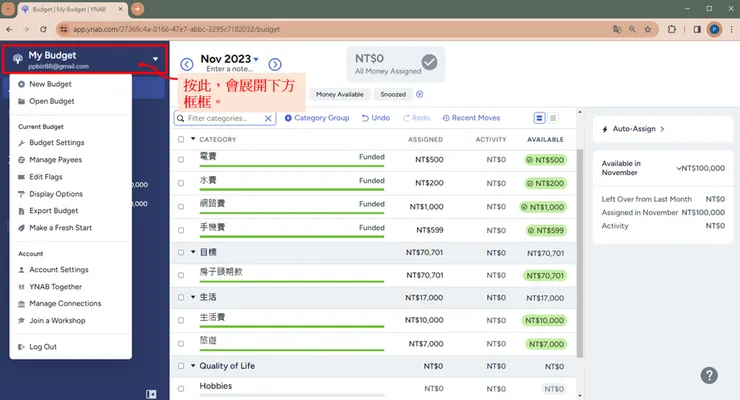
Task: Click the My Budget tree logo icon
Action: coord(17,59)
